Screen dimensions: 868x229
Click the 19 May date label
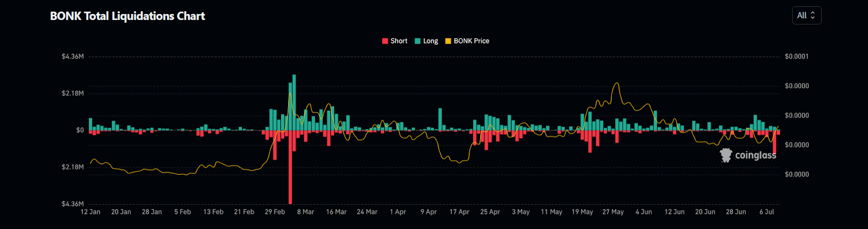click(x=582, y=212)
